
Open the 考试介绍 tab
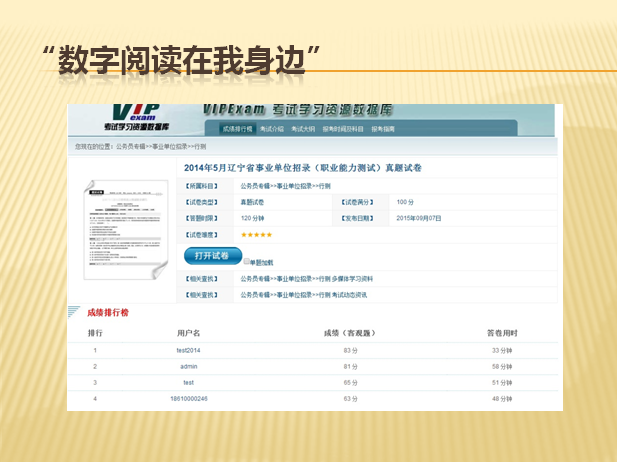[x=272, y=129]
